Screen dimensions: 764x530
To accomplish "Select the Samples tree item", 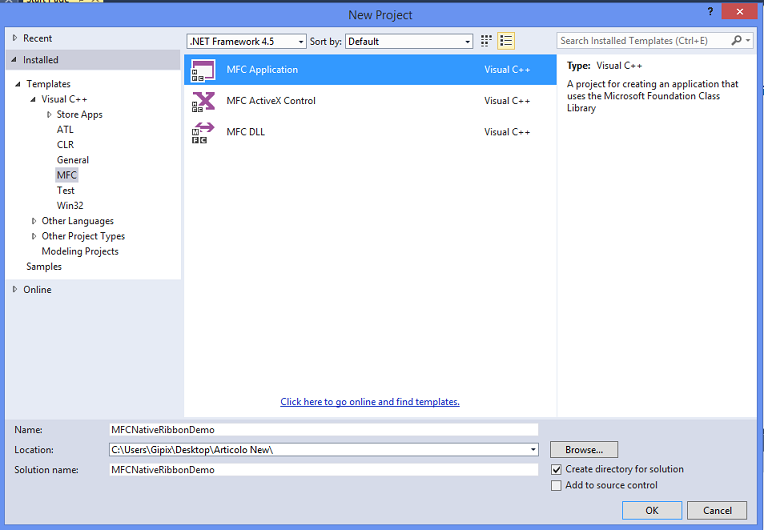I will pos(44,266).
